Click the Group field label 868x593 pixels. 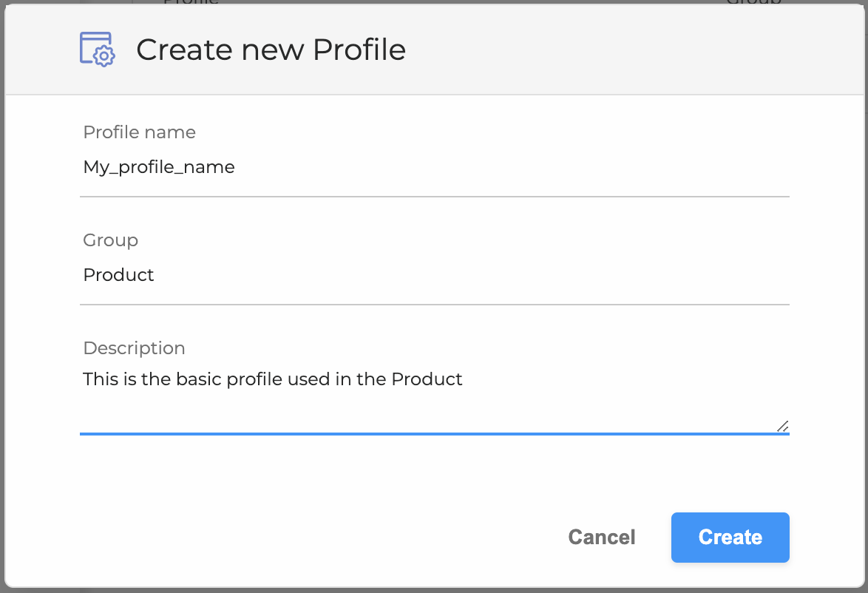coord(110,240)
